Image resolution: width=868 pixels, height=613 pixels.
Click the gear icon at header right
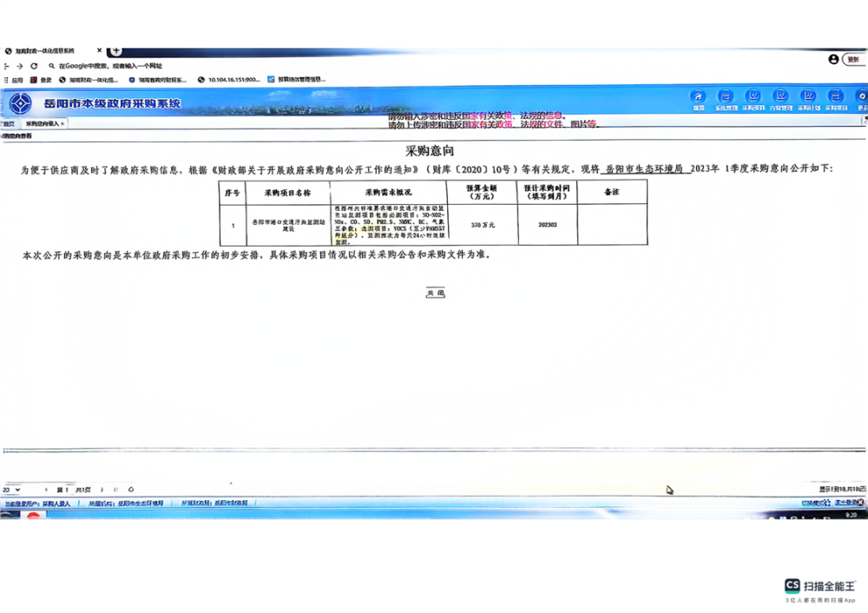pyautogui.click(x=862, y=98)
